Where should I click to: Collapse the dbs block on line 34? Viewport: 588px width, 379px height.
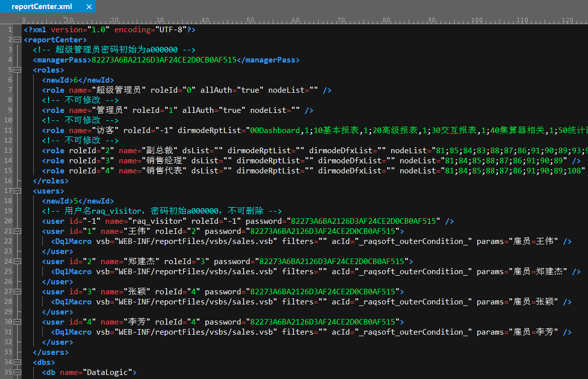tap(17, 362)
